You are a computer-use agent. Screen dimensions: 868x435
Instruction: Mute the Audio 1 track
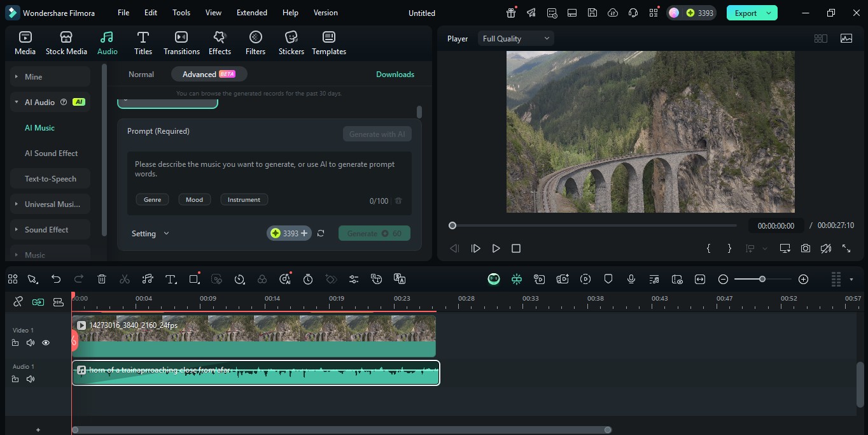tap(31, 379)
